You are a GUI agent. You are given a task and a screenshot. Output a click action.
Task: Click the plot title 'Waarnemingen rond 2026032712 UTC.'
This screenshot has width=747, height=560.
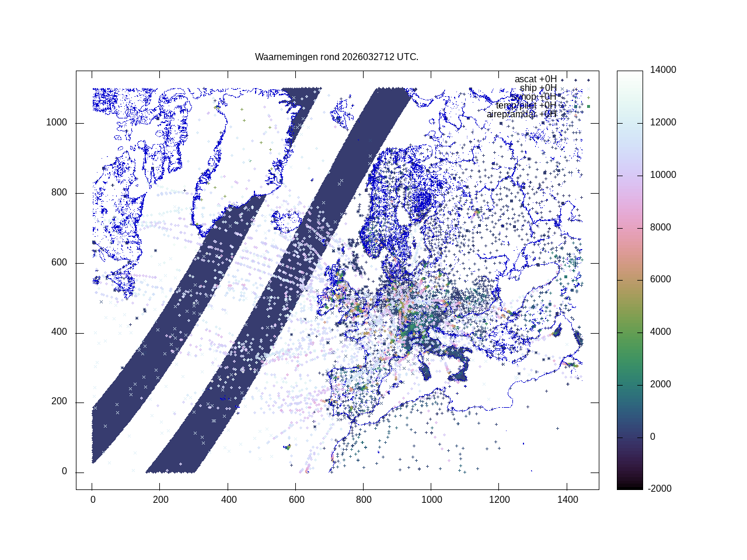(x=337, y=57)
